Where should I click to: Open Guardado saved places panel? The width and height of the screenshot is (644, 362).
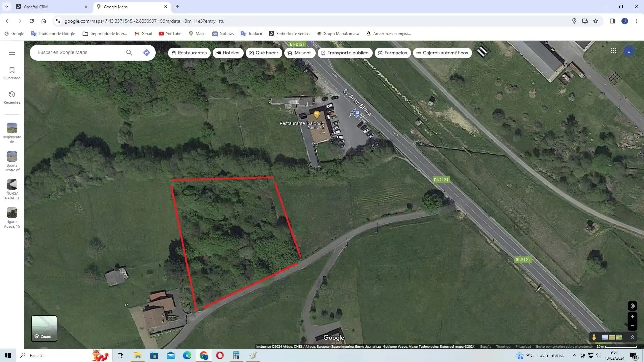[x=12, y=73]
